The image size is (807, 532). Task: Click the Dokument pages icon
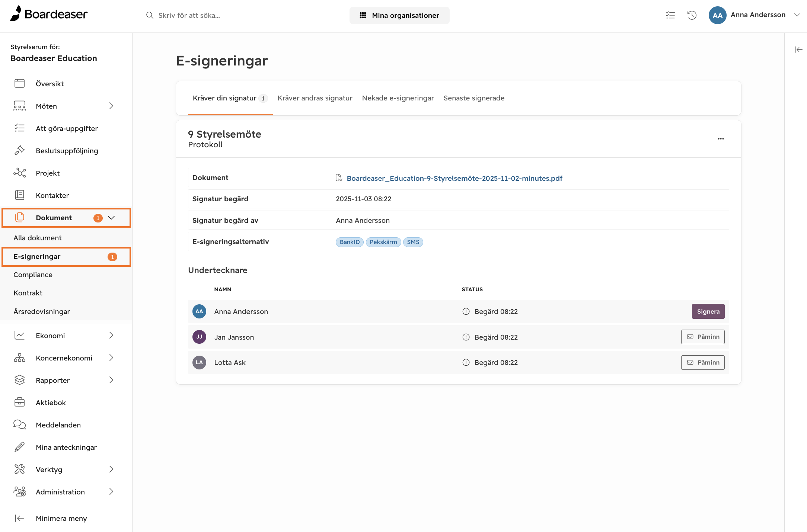[20, 217]
